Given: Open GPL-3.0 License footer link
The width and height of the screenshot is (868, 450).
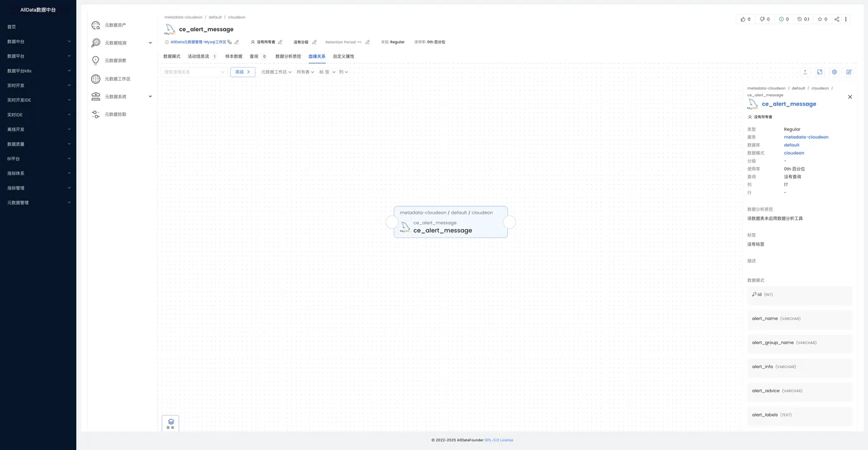Looking at the screenshot, I should tap(499, 440).
